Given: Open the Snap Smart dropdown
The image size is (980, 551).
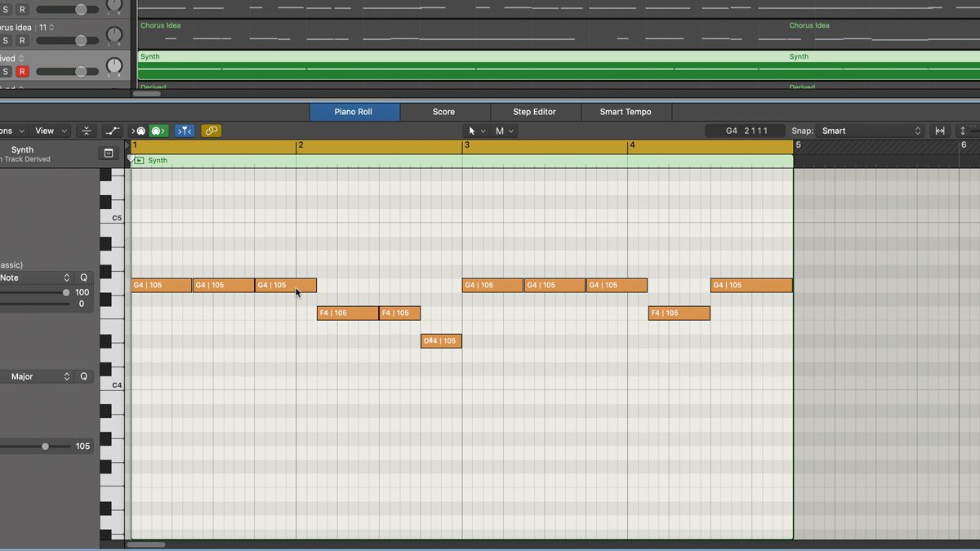Looking at the screenshot, I should tap(870, 130).
